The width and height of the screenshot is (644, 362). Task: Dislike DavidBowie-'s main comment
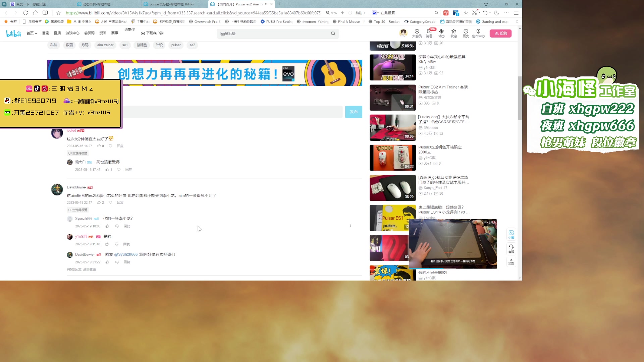(x=110, y=202)
